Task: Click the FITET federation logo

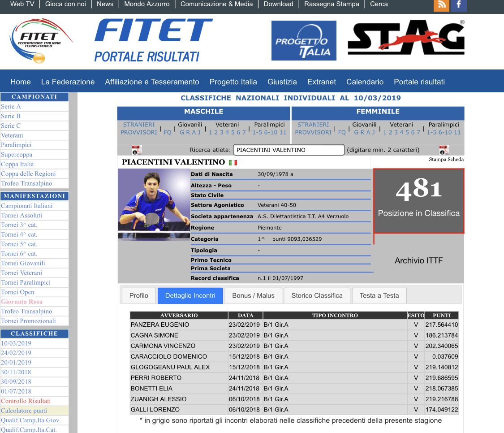Action: point(41,40)
